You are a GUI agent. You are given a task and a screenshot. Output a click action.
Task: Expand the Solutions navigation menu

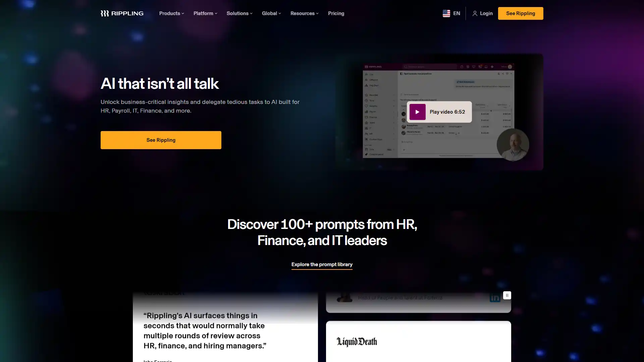tap(239, 13)
